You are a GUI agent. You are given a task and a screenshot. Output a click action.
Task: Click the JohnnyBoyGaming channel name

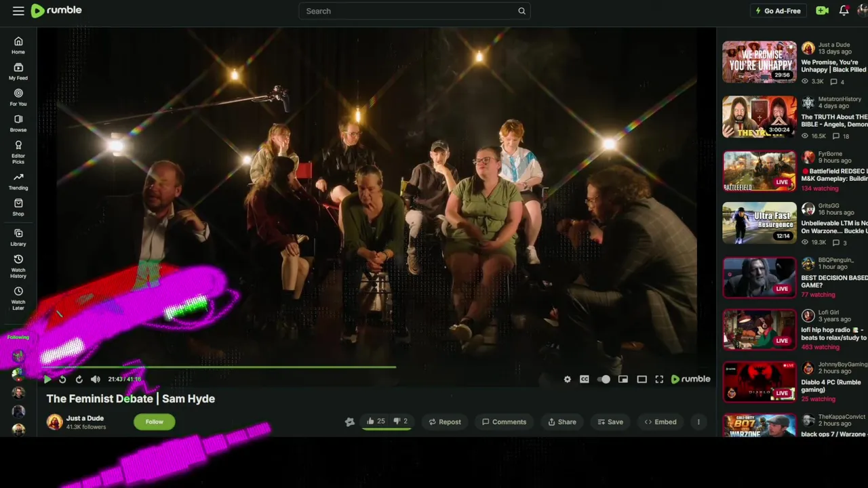pos(843,364)
